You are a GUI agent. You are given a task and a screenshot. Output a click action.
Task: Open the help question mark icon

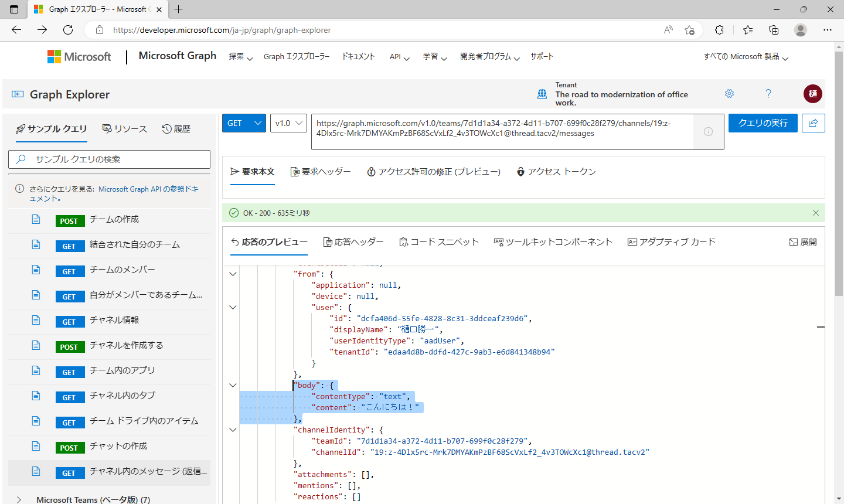pos(768,94)
